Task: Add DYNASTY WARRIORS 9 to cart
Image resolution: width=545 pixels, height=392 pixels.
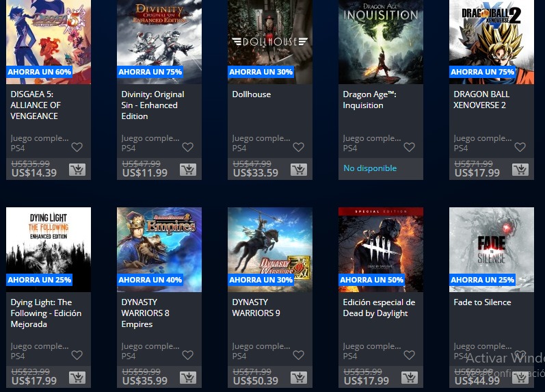Action: (x=299, y=378)
